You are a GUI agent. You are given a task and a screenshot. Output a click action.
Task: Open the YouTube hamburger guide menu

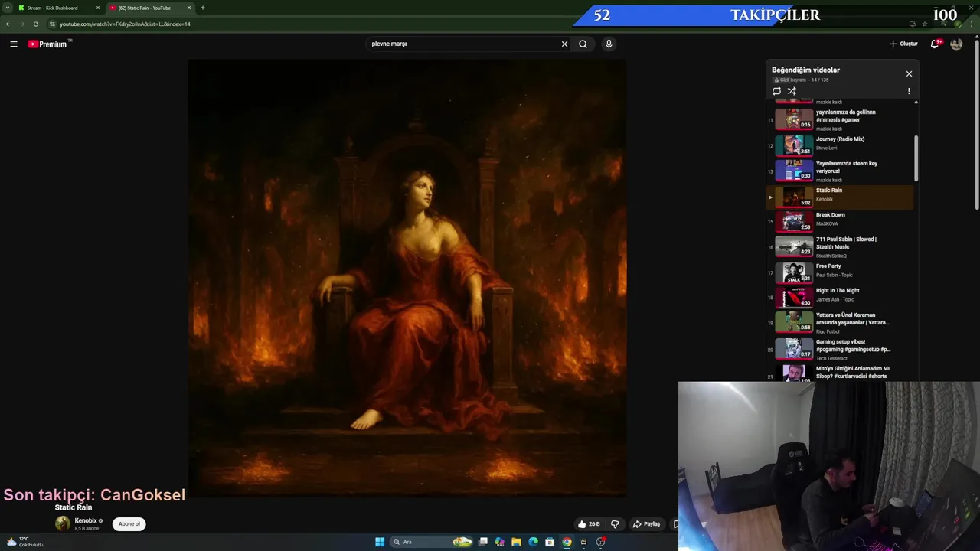click(x=14, y=44)
